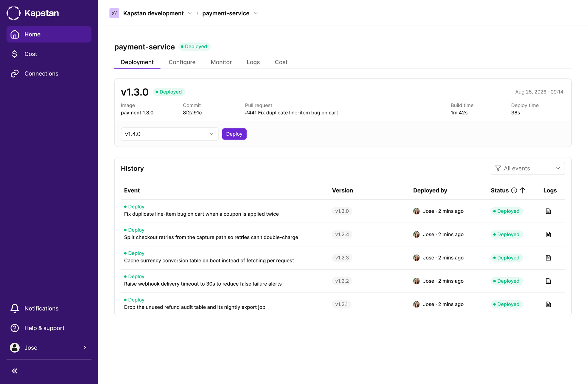Switch to the Monitor tab
Screen dimensions: 588x384
(x=221, y=62)
